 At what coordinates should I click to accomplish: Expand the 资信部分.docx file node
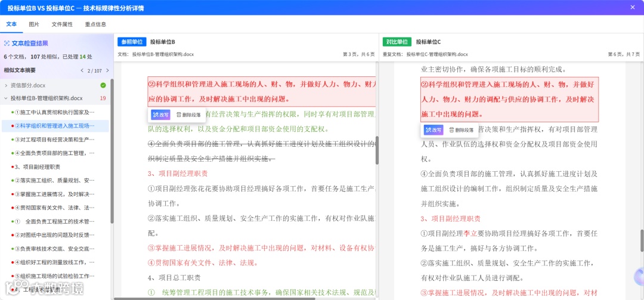(6, 85)
